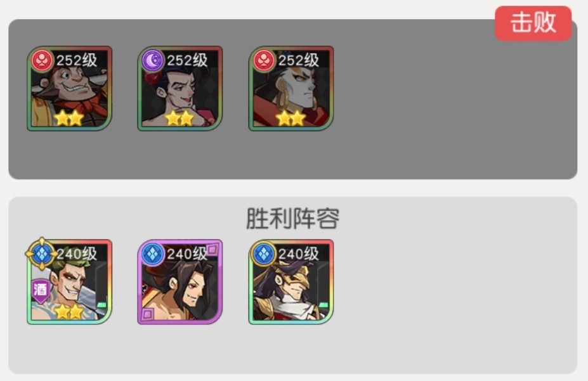The image size is (588, 381).
Task: Click gold stars on the green-haired hero
Action: click(69, 311)
